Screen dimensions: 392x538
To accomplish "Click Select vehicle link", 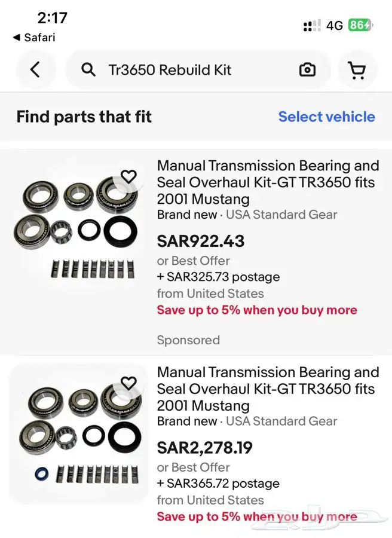I will [326, 117].
